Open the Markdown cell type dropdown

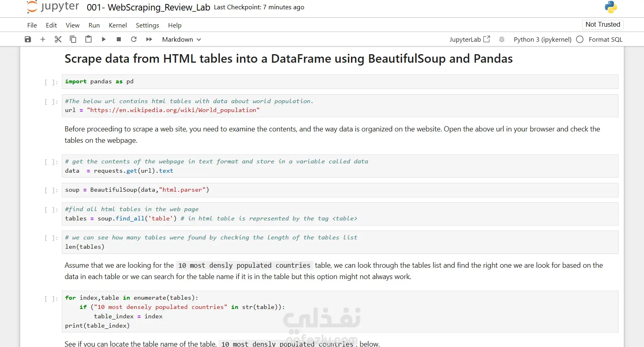pyautogui.click(x=181, y=39)
